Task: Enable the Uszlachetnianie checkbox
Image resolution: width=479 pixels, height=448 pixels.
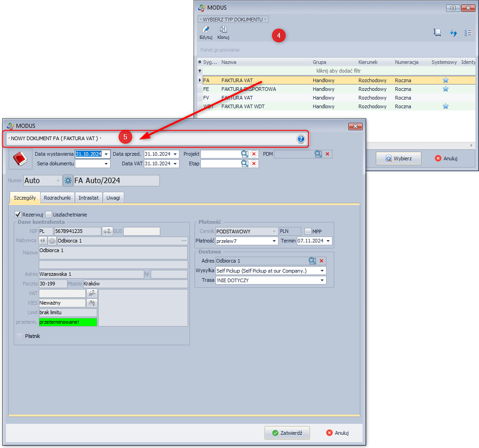Action: [x=49, y=214]
